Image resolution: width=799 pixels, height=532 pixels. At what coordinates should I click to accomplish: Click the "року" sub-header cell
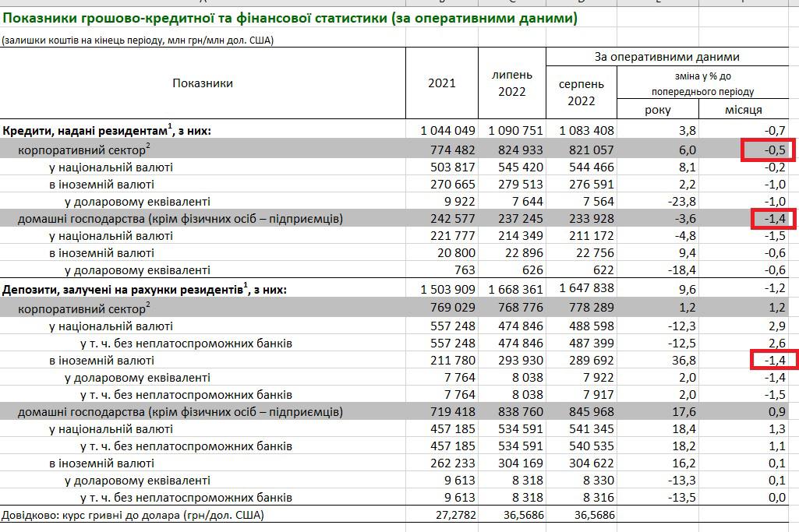pyautogui.click(x=658, y=110)
